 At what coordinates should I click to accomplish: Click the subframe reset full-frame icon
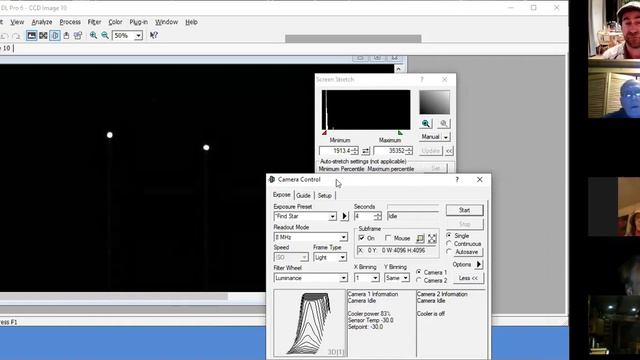(x=432, y=238)
